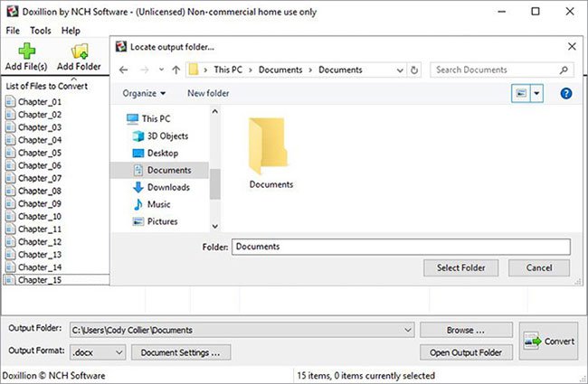Click the search magnifier icon
Screen dimensions: 588x384
point(564,70)
